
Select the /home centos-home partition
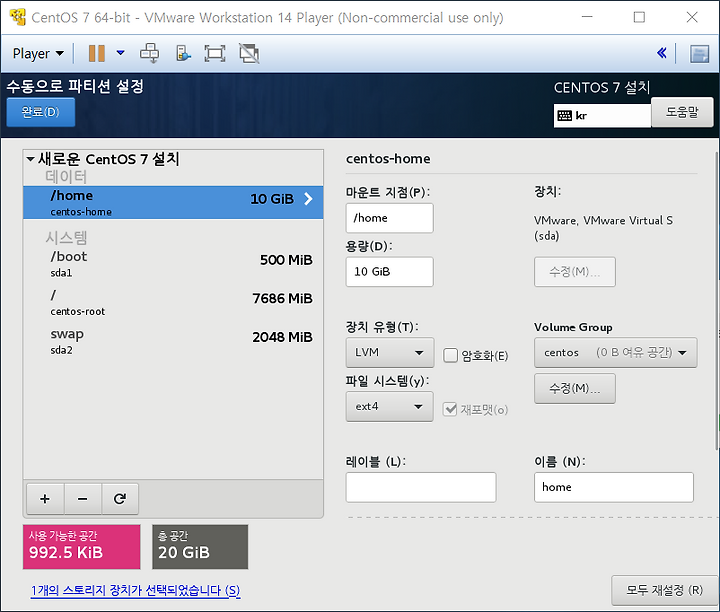(x=173, y=202)
